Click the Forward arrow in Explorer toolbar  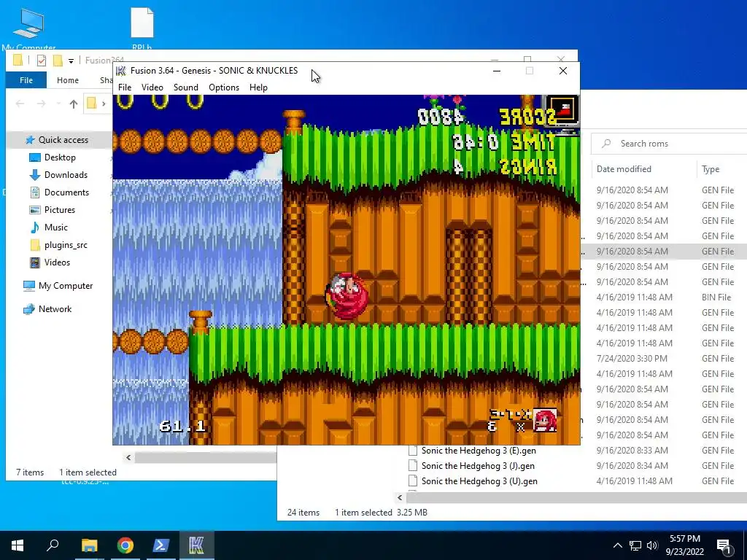coord(42,104)
